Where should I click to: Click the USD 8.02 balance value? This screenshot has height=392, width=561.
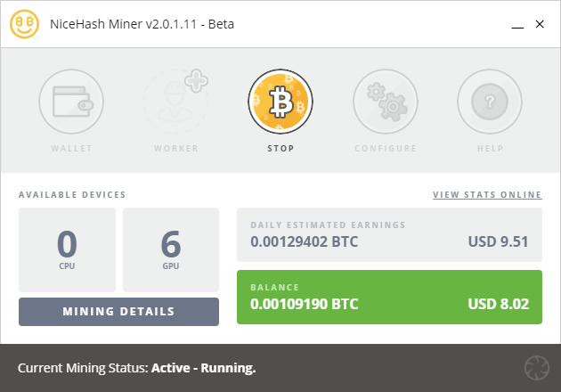[x=499, y=304]
